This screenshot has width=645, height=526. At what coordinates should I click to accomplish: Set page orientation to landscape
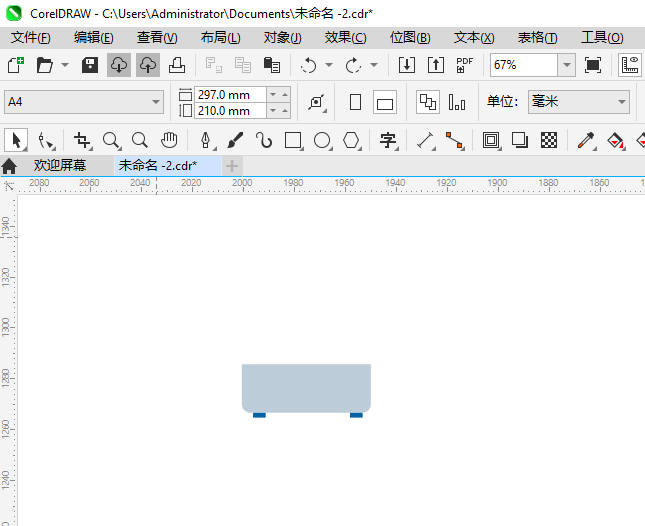click(385, 102)
